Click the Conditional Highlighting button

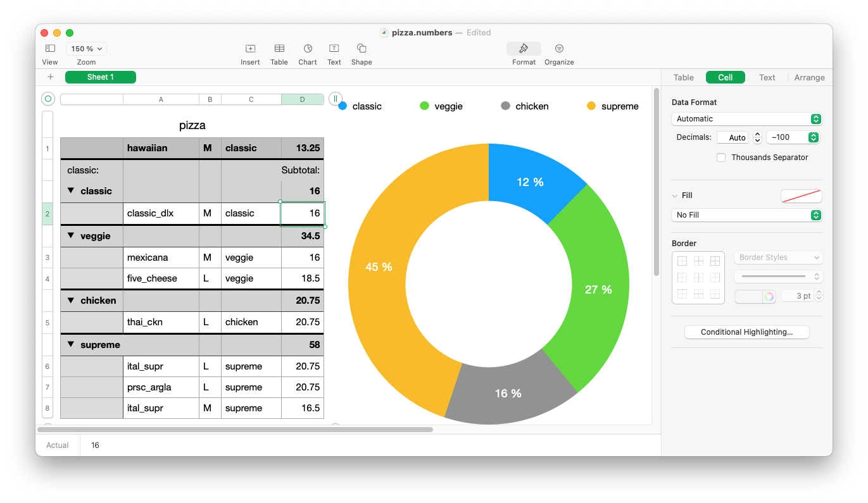746,332
